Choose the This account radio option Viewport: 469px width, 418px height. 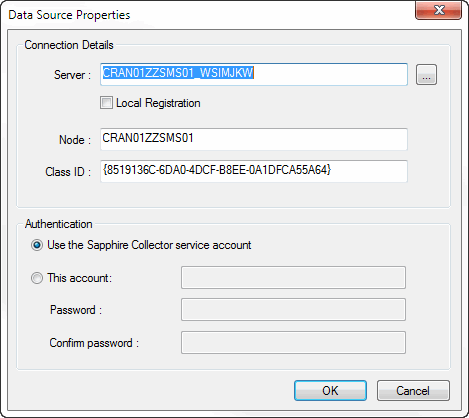click(37, 278)
